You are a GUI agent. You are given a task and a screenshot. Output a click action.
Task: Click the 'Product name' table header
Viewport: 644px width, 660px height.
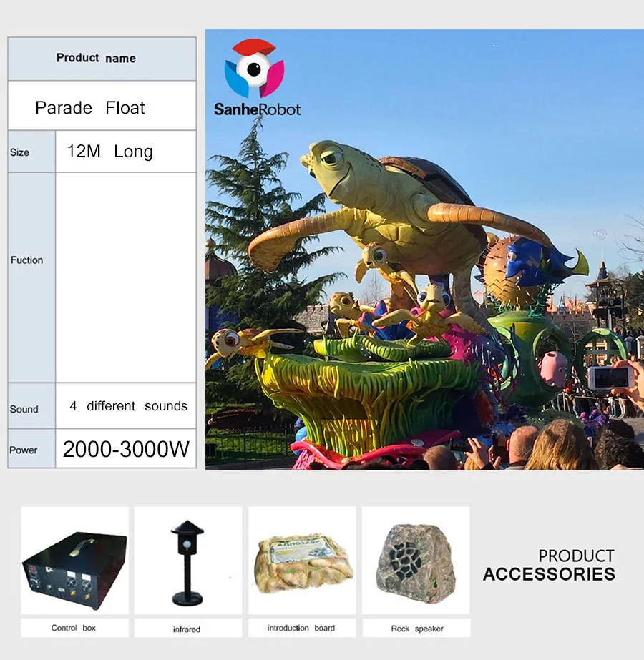pyautogui.click(x=102, y=59)
